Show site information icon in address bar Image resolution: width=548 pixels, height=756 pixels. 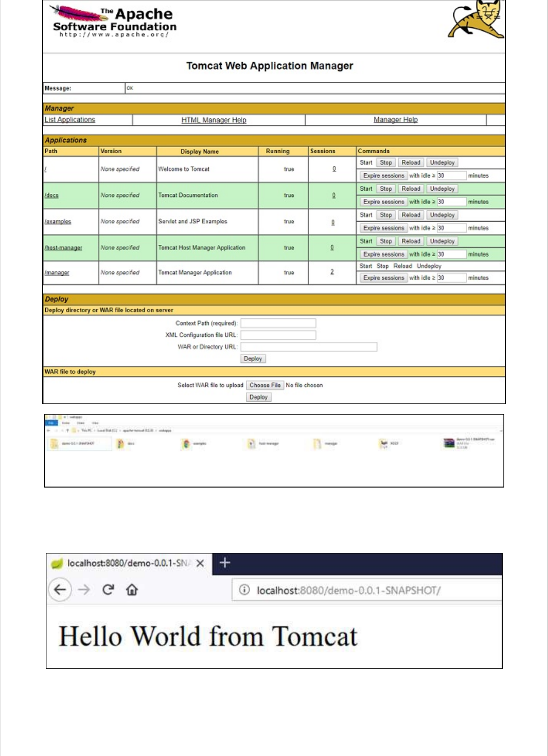click(245, 590)
